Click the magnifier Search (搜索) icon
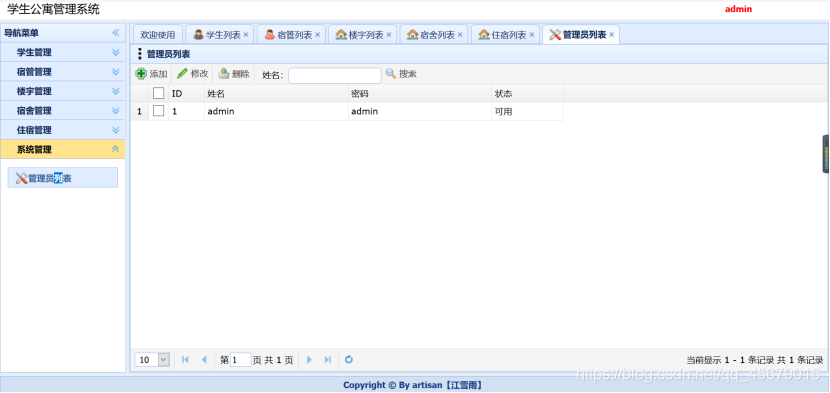The width and height of the screenshot is (830, 393). 391,74
